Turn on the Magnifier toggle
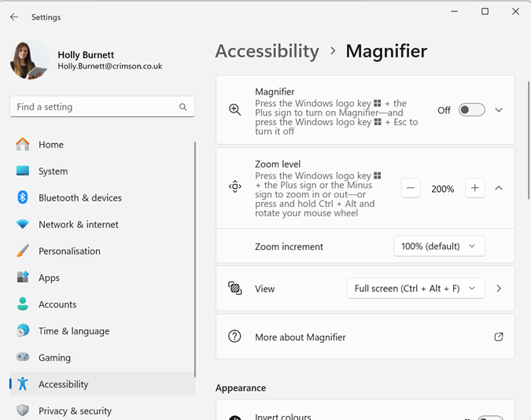The height and width of the screenshot is (420, 531). [471, 110]
